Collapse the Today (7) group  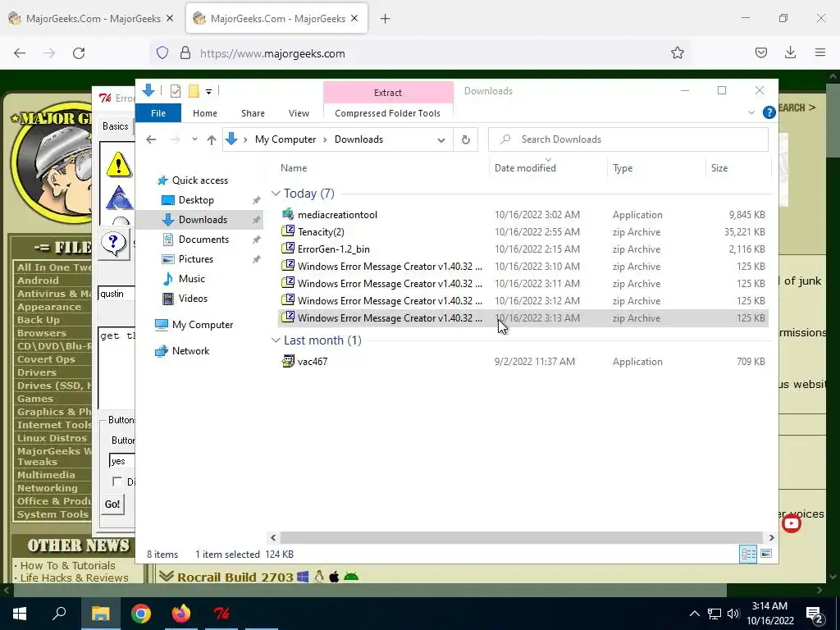[276, 194]
